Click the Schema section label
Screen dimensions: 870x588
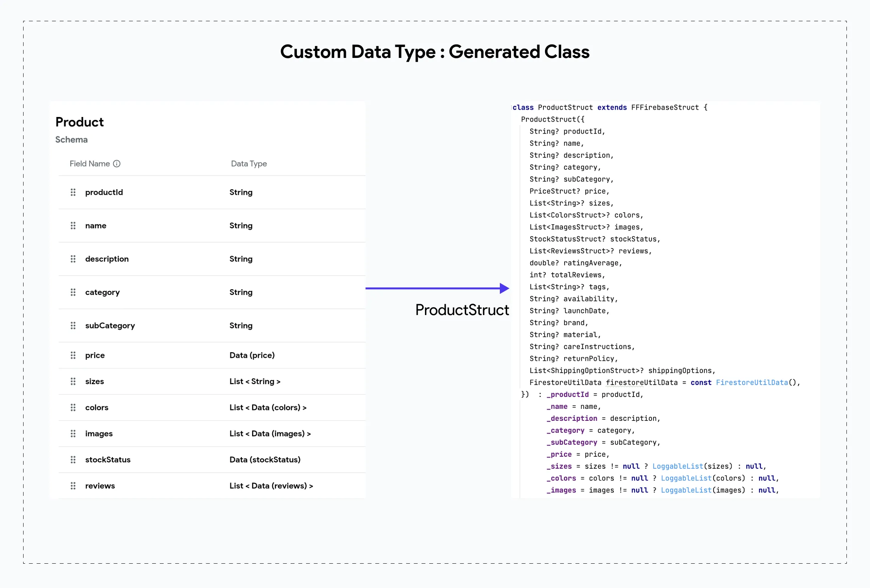pyautogui.click(x=71, y=140)
